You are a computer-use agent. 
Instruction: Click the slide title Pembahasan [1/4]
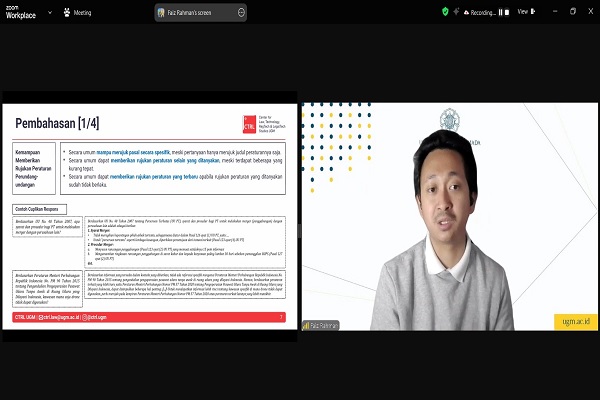pyautogui.click(x=57, y=123)
